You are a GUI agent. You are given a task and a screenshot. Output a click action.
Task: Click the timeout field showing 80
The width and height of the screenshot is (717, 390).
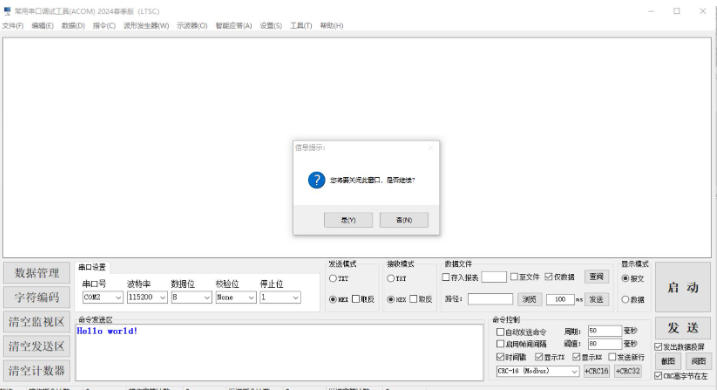[605, 343]
